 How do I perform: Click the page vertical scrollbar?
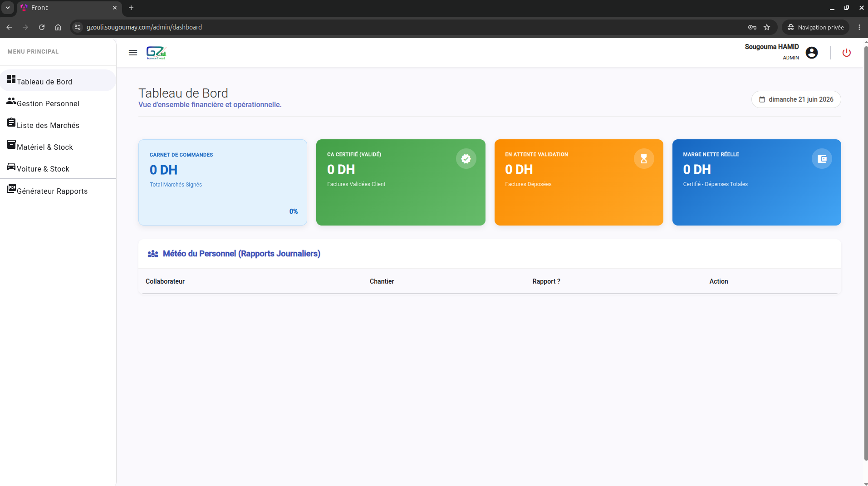tap(866, 252)
